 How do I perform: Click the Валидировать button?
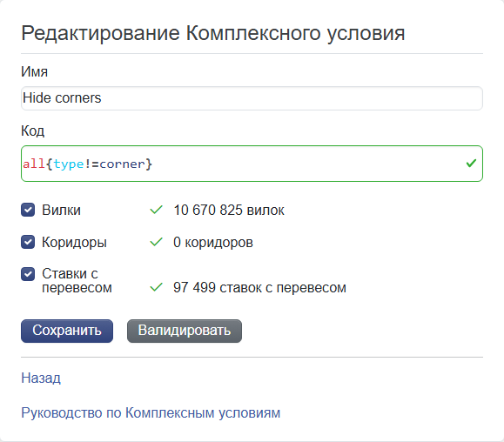185,331
